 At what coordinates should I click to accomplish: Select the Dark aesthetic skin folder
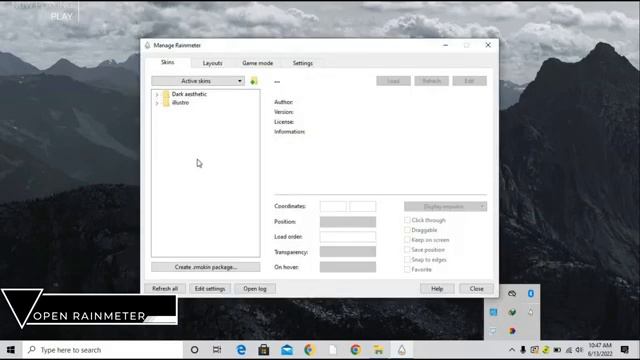[189, 94]
